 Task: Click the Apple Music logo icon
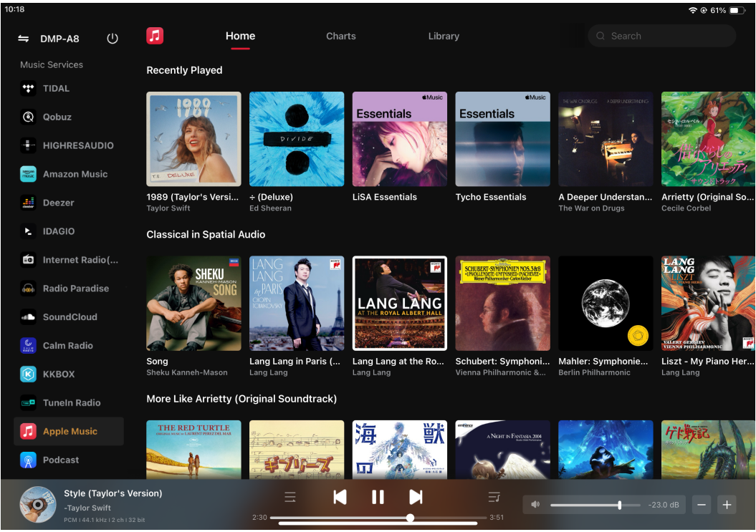point(155,36)
